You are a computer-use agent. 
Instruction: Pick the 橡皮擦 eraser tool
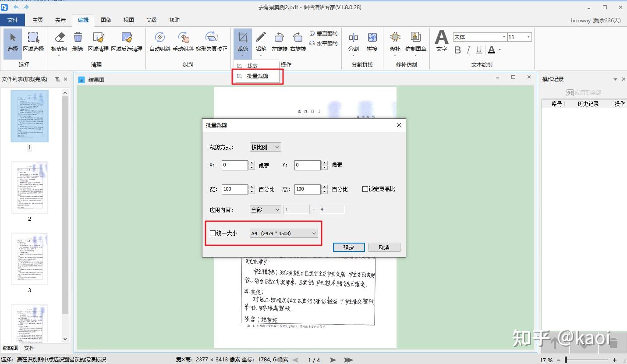point(59,42)
